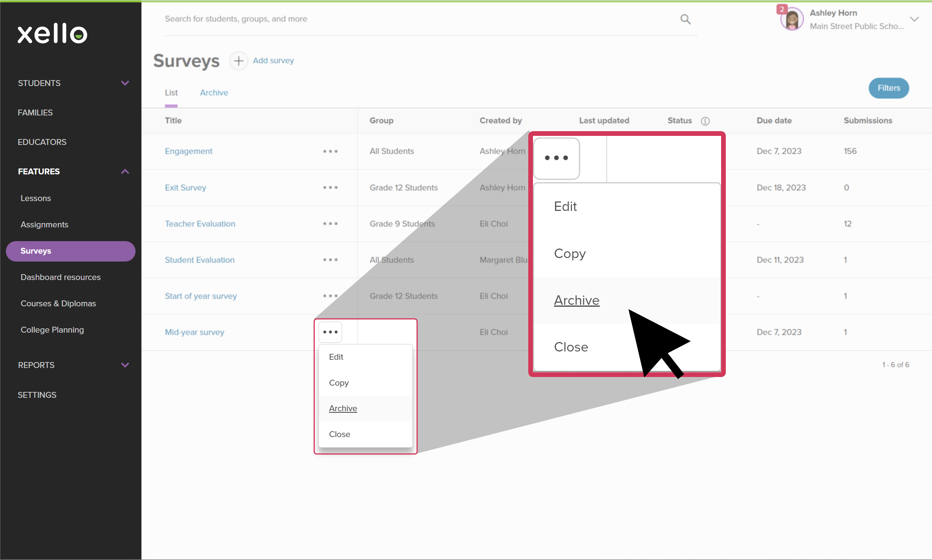Switch to the Archive tab

click(214, 93)
